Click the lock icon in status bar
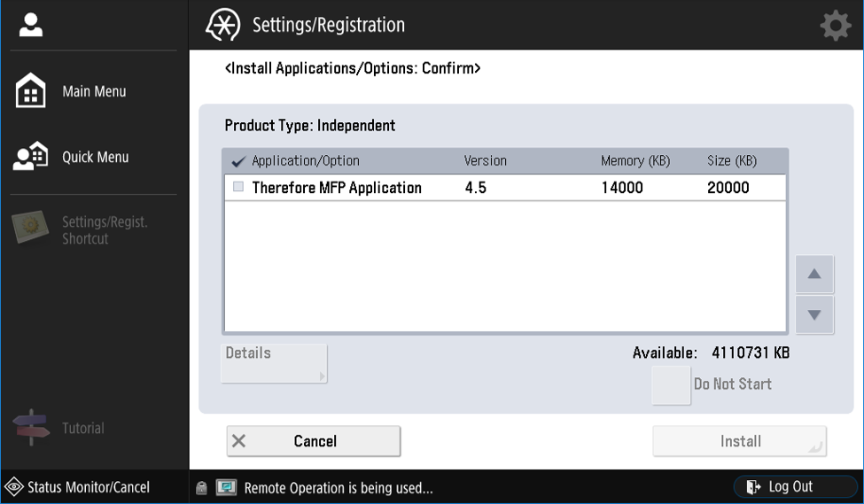This screenshot has height=504, width=864. (202, 487)
